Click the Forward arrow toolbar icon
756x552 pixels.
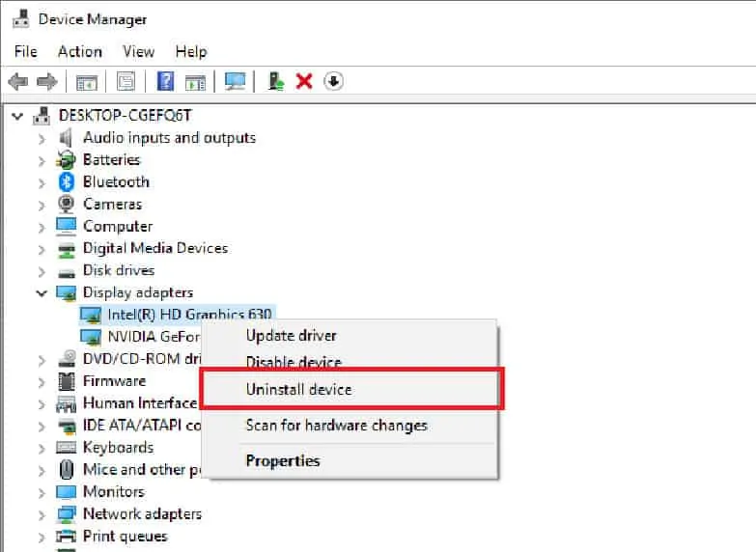(46, 81)
